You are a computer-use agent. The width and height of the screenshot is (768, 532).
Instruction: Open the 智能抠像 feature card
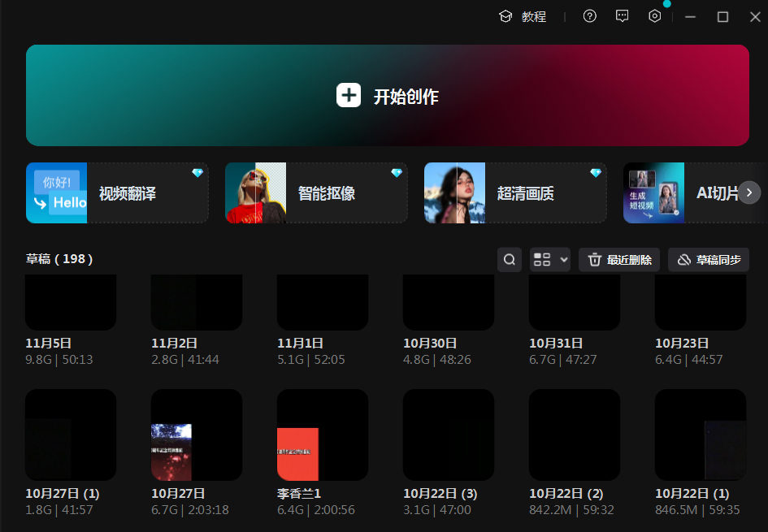316,193
